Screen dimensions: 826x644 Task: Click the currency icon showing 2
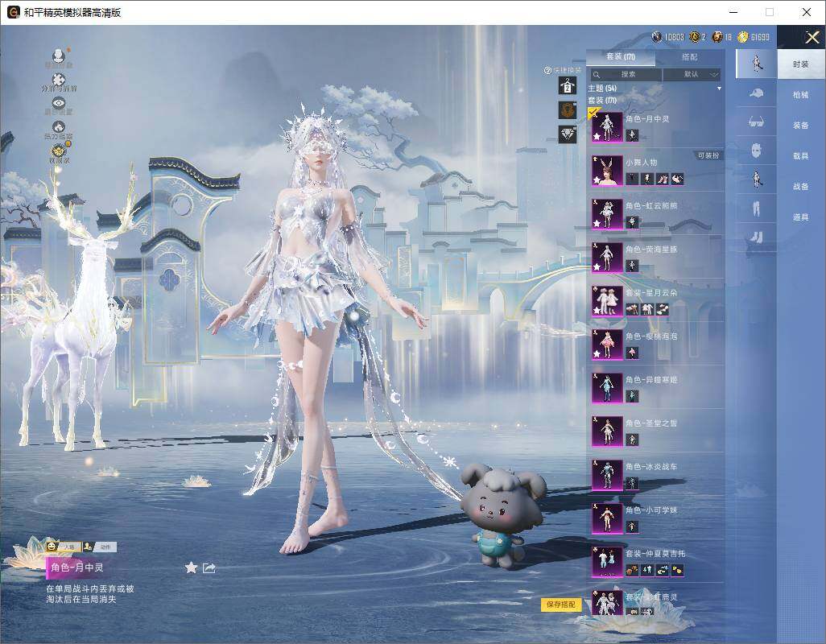[x=694, y=37]
